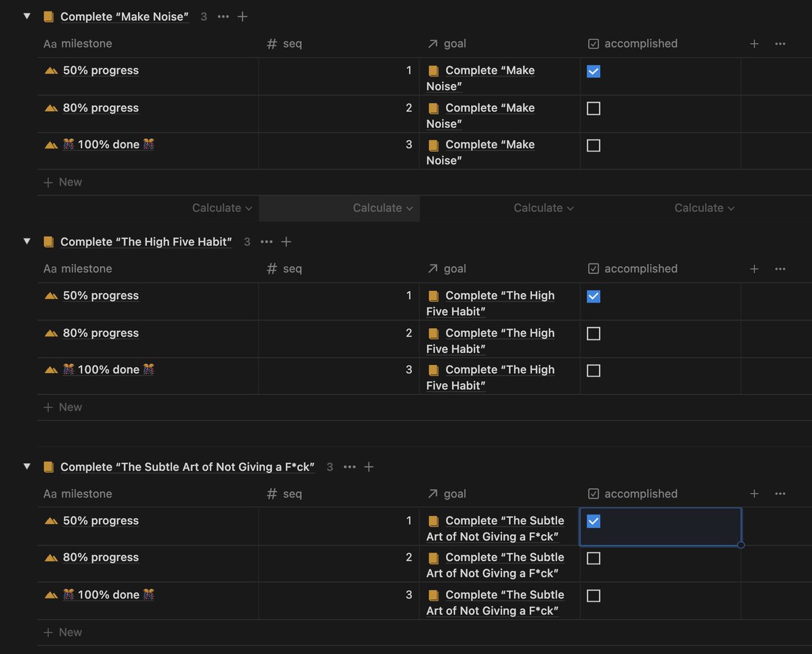
Task: Open goal relation in Make Noise 100% done row
Action: [x=481, y=152]
